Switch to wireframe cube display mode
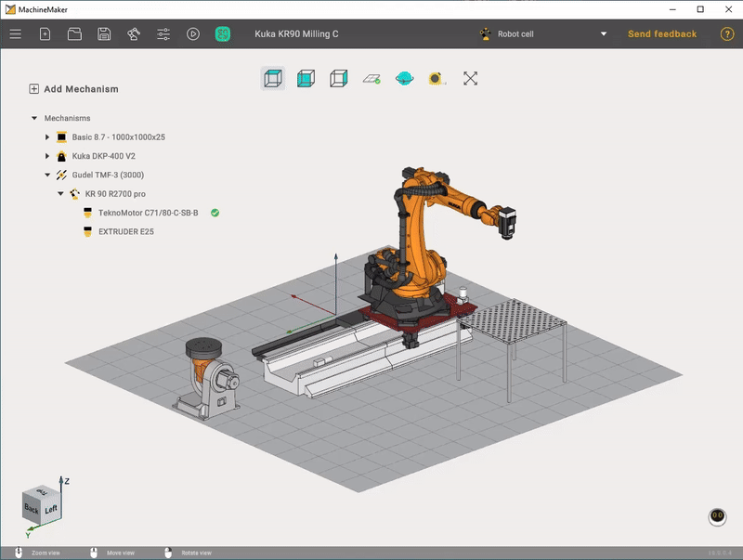The image size is (743, 560). pyautogui.click(x=272, y=78)
